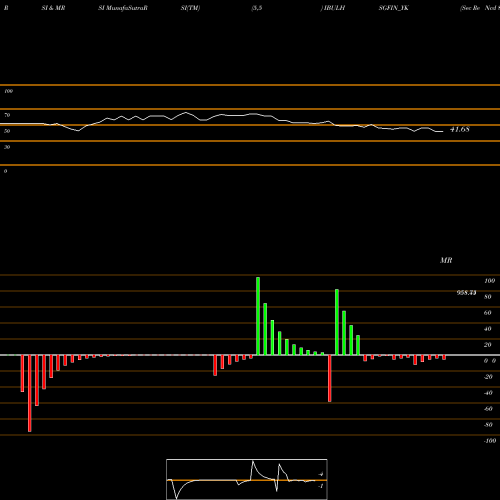Click the MR axis label 40
Viewport: 500px width, 500px height.
click(488, 329)
